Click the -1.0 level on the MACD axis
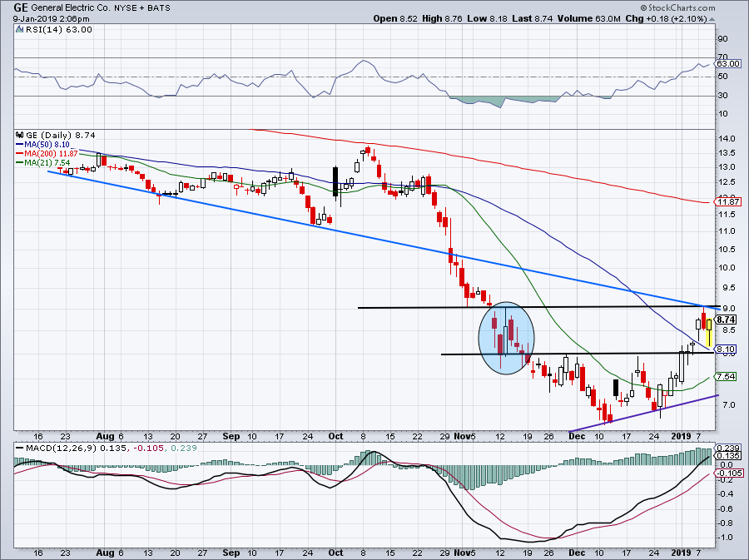Viewport: 749px width, 560px height. click(x=726, y=538)
